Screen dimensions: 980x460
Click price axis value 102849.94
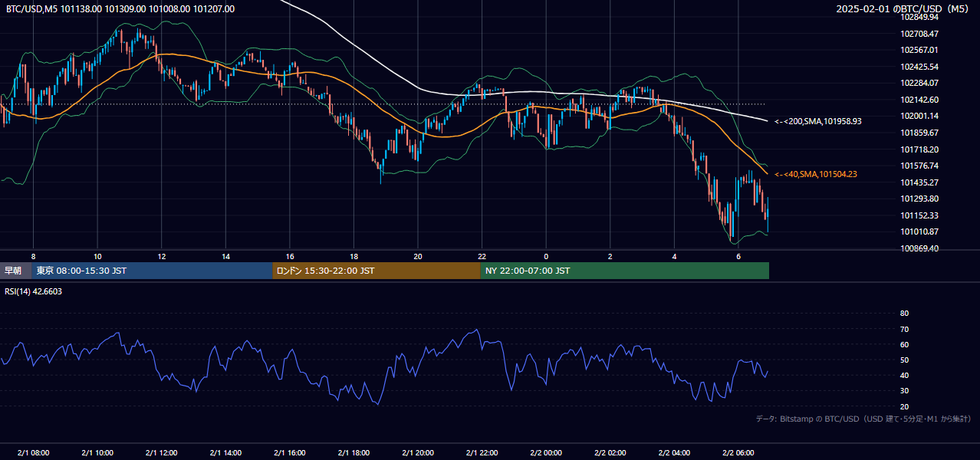[x=919, y=17]
